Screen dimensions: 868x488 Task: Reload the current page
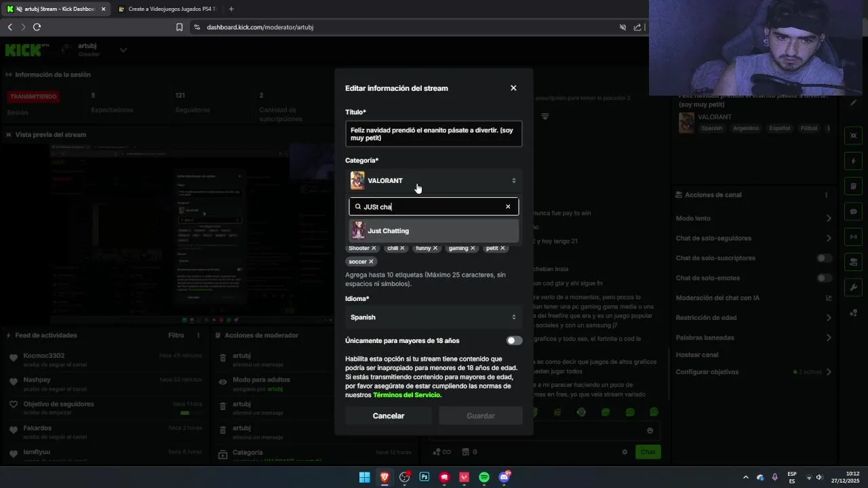[37, 27]
